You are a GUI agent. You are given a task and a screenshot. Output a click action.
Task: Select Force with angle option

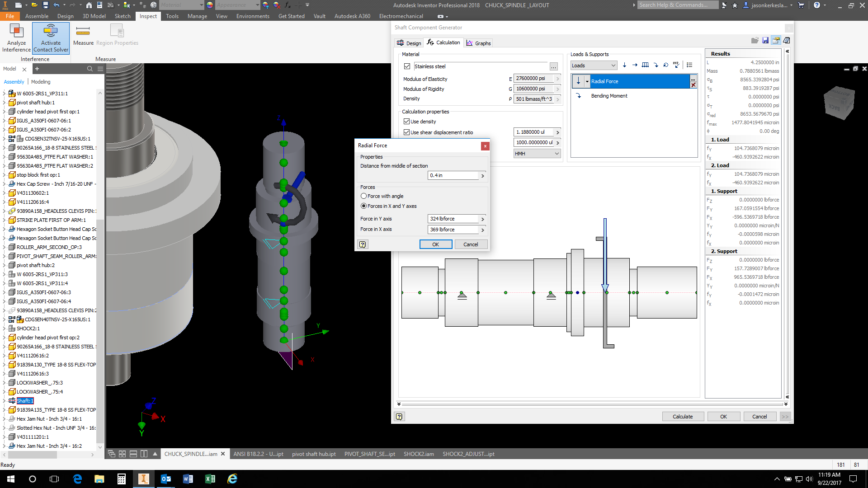point(363,196)
